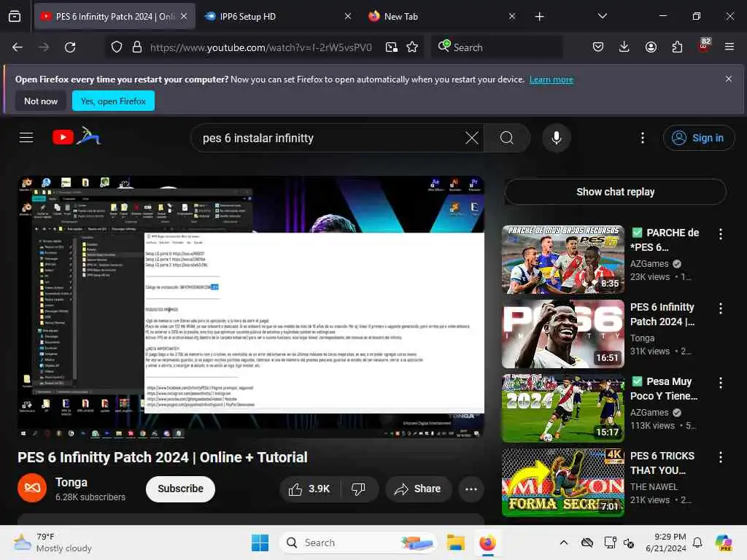Search with your voice microphone
This screenshot has height=560, width=747.
tap(557, 138)
